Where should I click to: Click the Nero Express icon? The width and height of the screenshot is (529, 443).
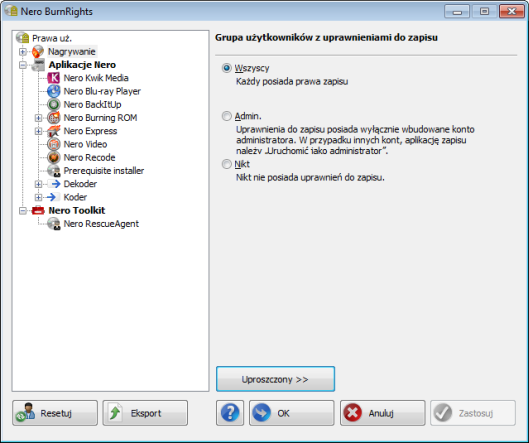[53, 131]
